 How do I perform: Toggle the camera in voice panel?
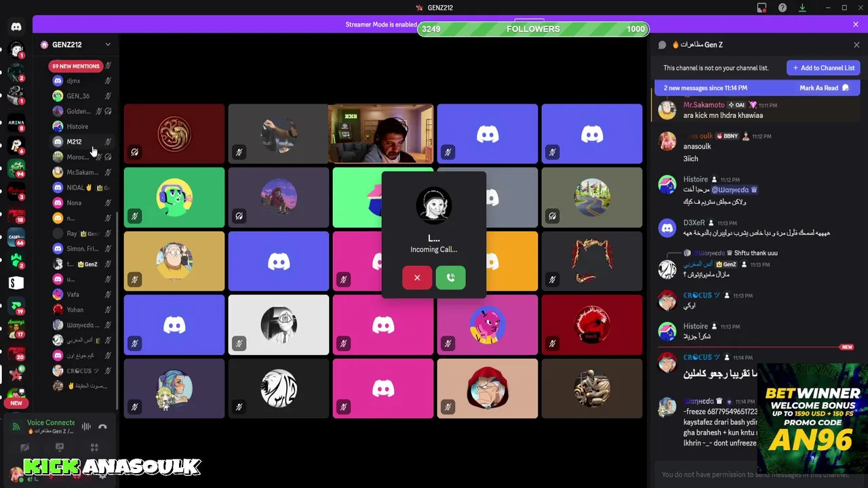(x=24, y=447)
